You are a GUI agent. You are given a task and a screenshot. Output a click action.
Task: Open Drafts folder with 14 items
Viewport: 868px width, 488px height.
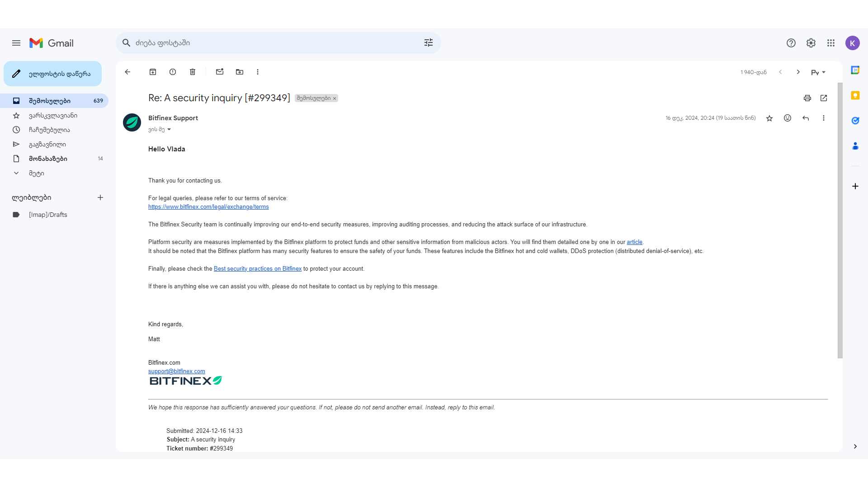point(54,159)
